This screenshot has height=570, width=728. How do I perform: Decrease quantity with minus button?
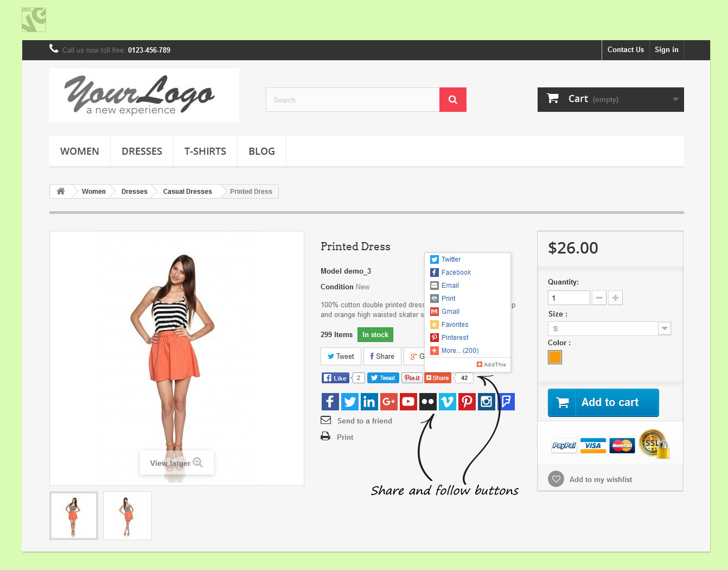599,298
